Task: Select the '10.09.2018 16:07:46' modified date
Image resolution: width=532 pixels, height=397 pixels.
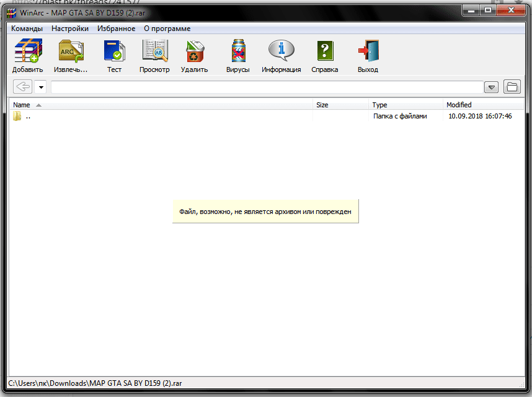Action: [480, 116]
